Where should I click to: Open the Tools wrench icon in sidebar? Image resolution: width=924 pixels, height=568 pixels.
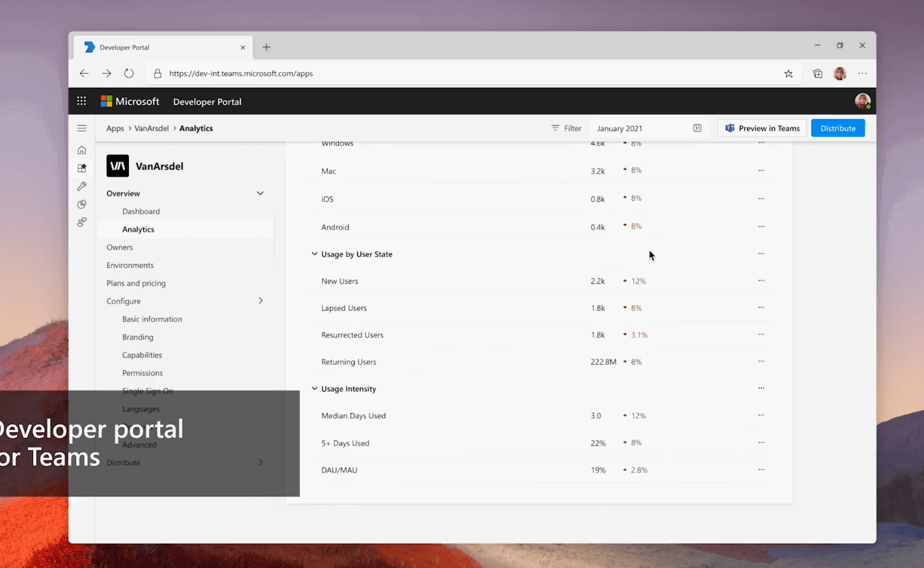(81, 186)
